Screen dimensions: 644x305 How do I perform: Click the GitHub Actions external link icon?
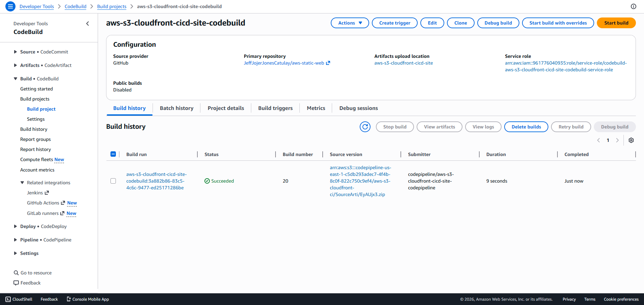point(63,203)
